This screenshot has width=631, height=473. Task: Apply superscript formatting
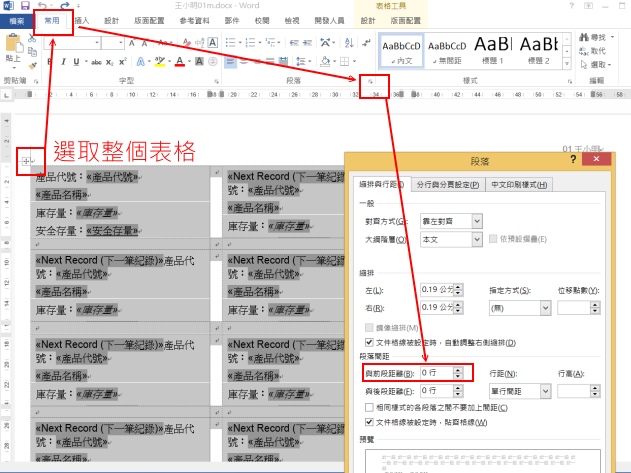[x=122, y=62]
